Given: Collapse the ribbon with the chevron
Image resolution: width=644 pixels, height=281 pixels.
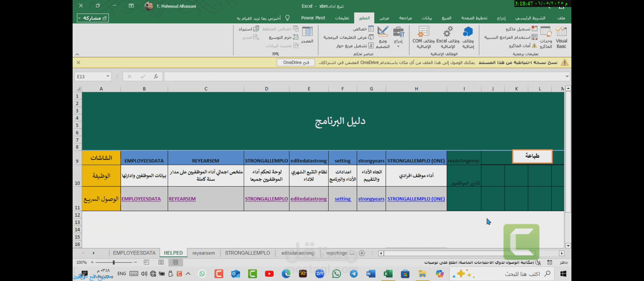Looking at the screenshot, I should point(77,54).
